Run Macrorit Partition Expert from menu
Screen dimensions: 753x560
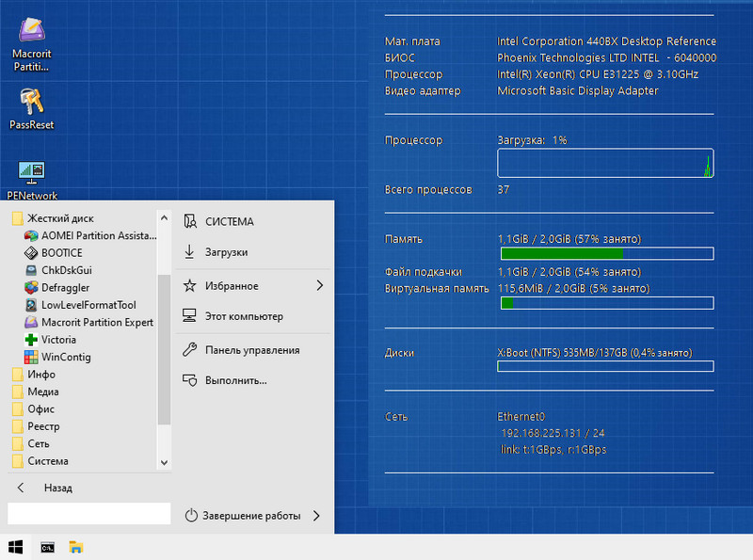[x=88, y=322]
